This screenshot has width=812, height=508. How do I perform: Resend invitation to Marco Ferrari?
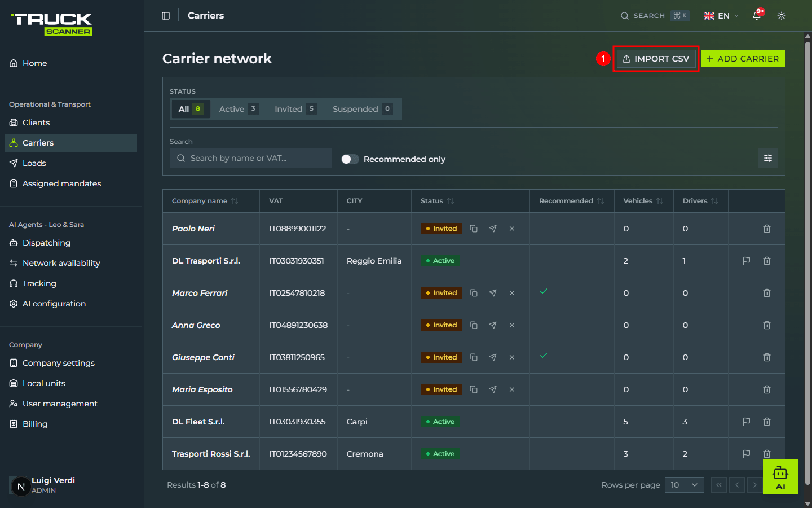[x=493, y=293]
